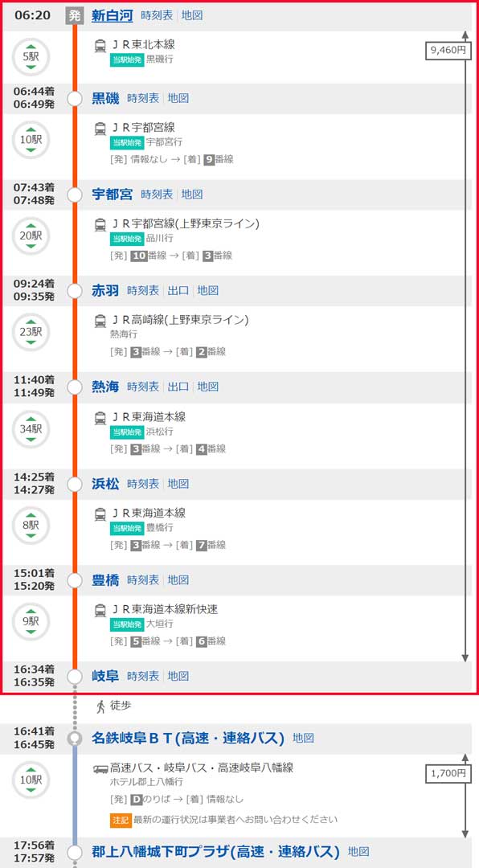Expand the 34駅 stops between 熱海 and 浜松

point(31,429)
